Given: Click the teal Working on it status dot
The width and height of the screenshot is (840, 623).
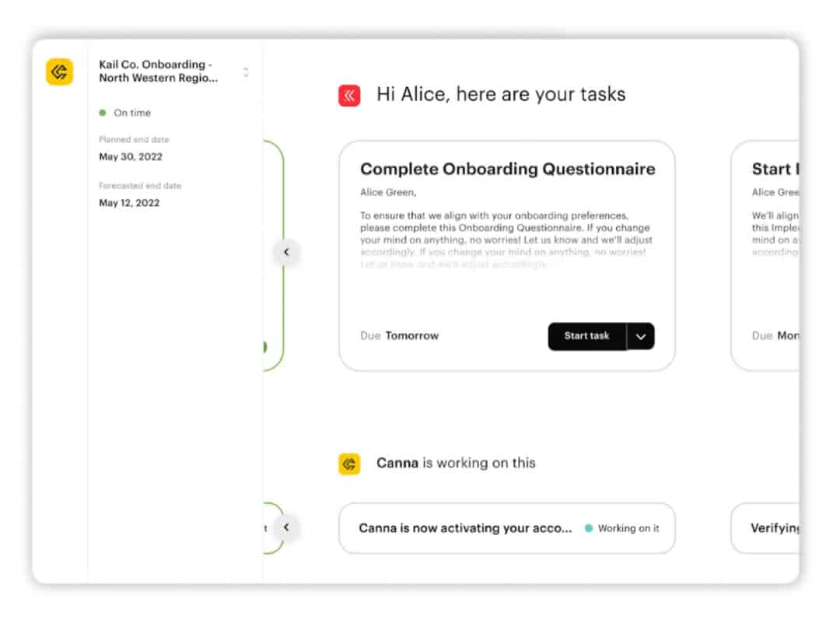Looking at the screenshot, I should tap(590, 528).
